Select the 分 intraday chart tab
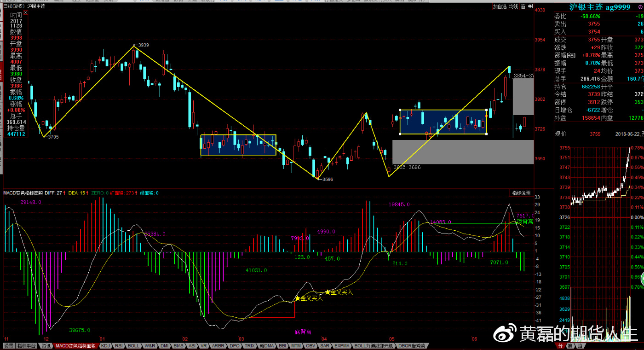The image size is (644, 350). [x=560, y=345]
